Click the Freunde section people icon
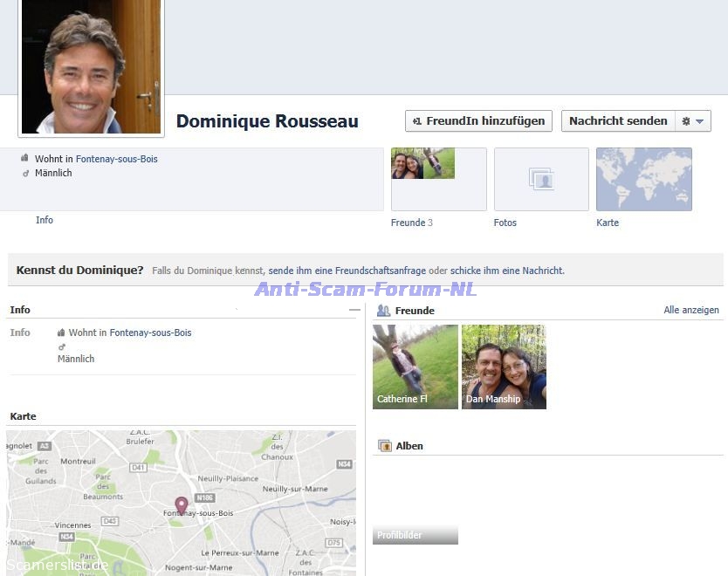Screen dimensions: 728x576 pyautogui.click(x=383, y=311)
